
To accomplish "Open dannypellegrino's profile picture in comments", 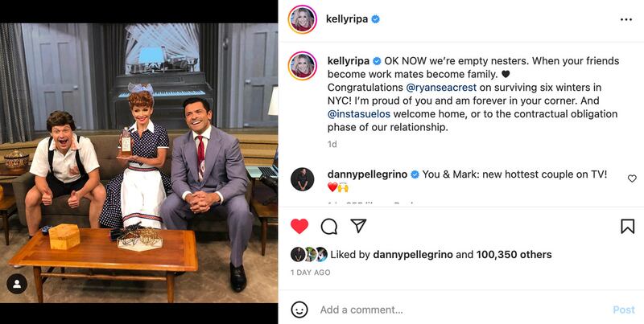I will point(303,179).
